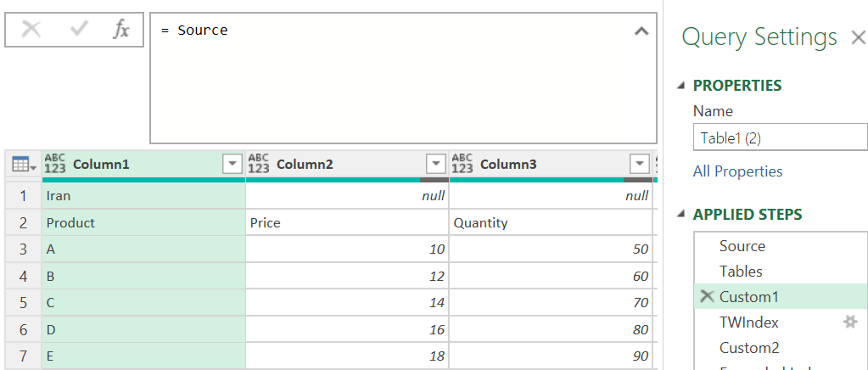Click into the formula bar text box
Viewport: 868px width, 370px height.
[403, 77]
